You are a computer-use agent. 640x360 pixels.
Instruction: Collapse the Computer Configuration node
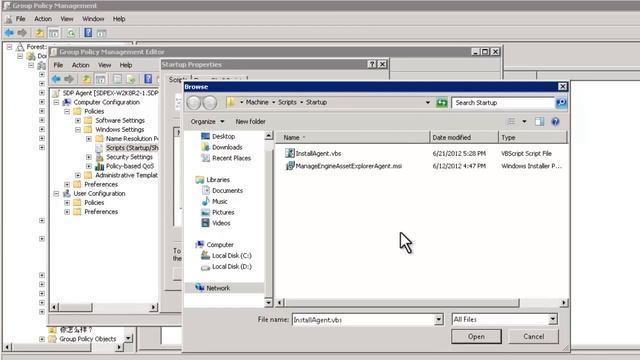[56, 102]
